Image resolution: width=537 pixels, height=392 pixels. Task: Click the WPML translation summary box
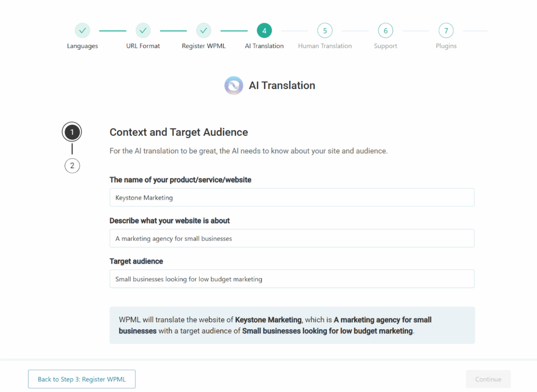(x=292, y=325)
